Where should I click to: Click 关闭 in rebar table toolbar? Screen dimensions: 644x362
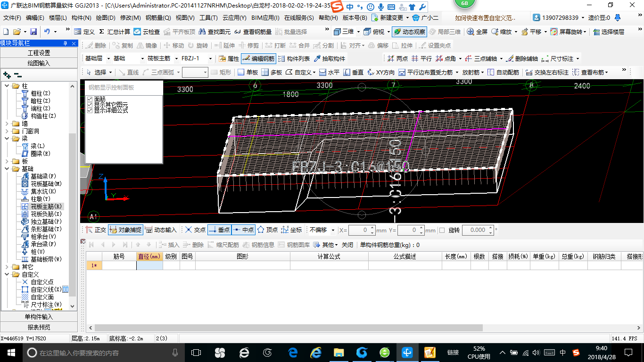click(347, 245)
